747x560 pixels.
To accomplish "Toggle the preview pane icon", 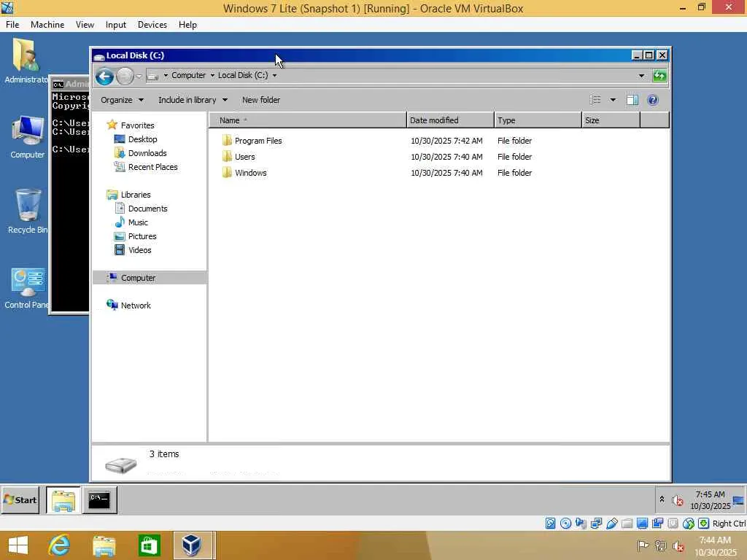I will pyautogui.click(x=632, y=100).
